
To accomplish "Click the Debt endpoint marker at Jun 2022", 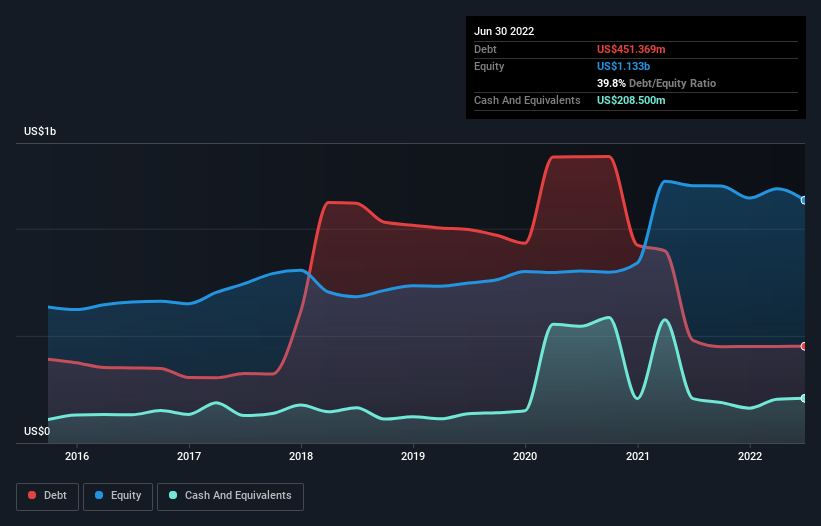I will (804, 346).
